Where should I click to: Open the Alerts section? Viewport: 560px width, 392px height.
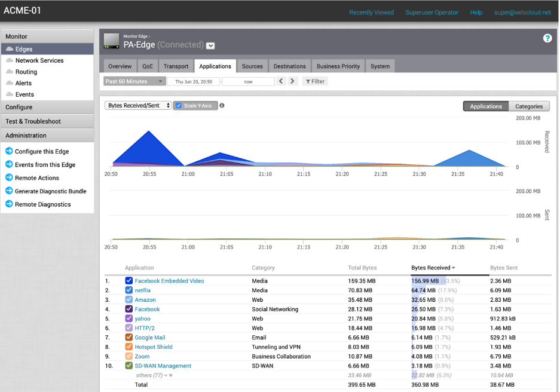click(23, 83)
